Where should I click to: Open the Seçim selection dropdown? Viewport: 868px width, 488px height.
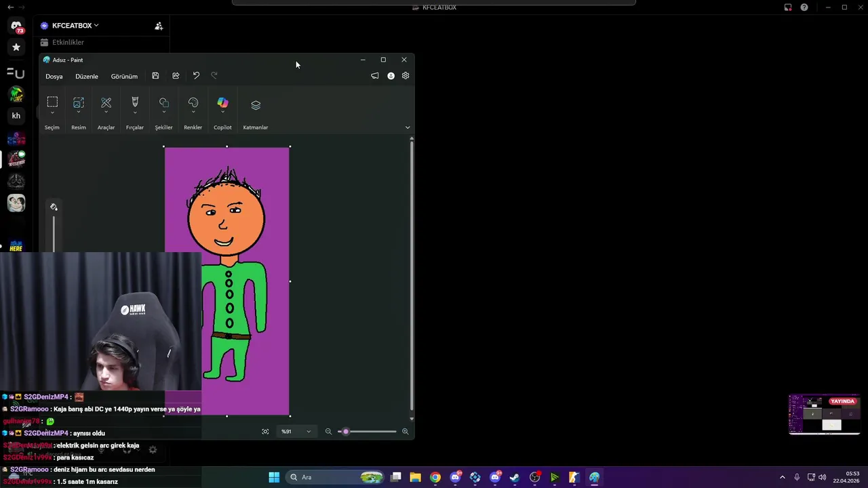[52, 113]
